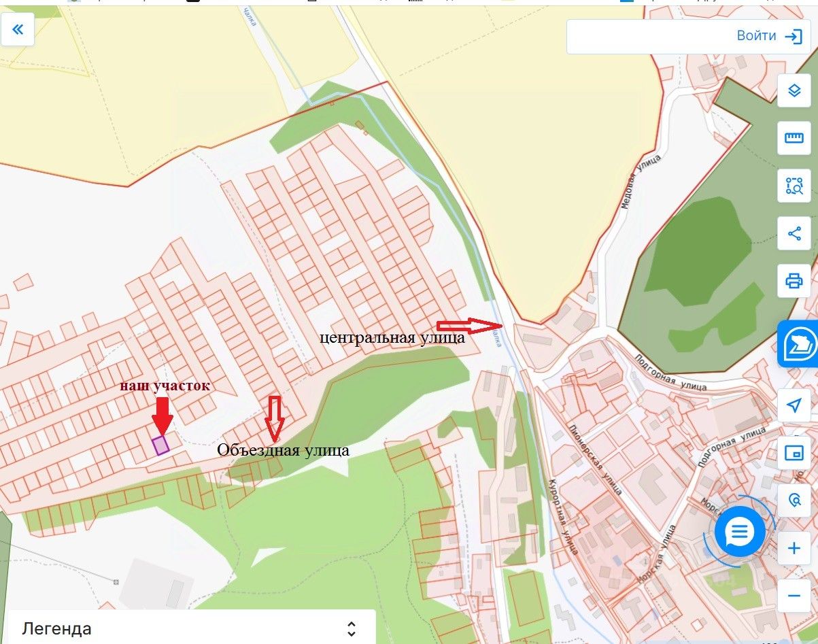This screenshot has height=644, width=818.
Task: Open the round blue chat bubble
Action: point(739,532)
